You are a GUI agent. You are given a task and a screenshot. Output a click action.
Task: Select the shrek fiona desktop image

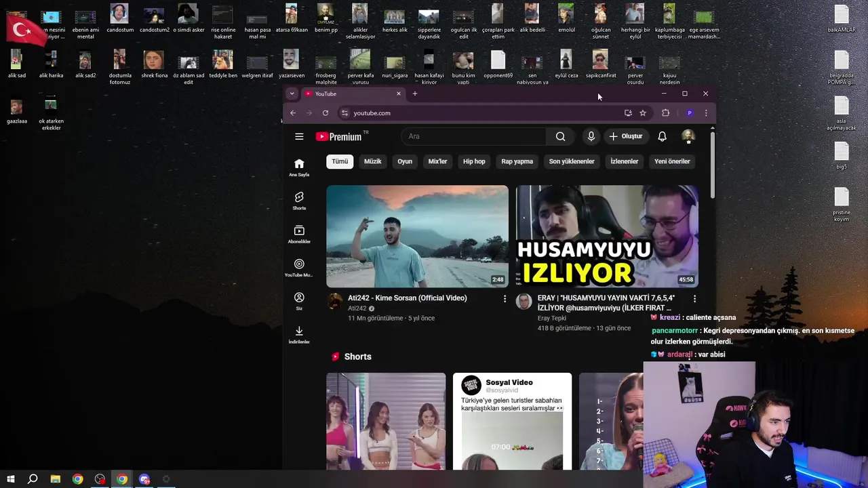154,65
